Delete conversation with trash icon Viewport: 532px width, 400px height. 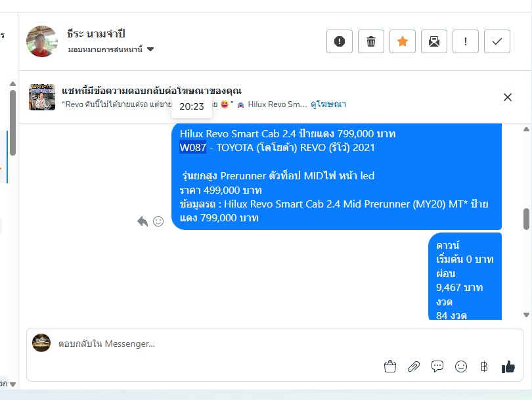pyautogui.click(x=371, y=41)
